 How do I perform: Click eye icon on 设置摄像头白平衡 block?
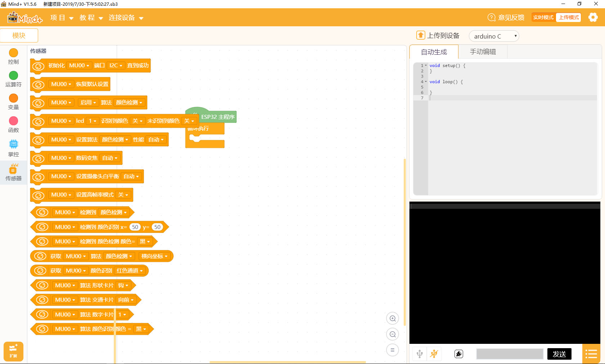click(x=38, y=177)
